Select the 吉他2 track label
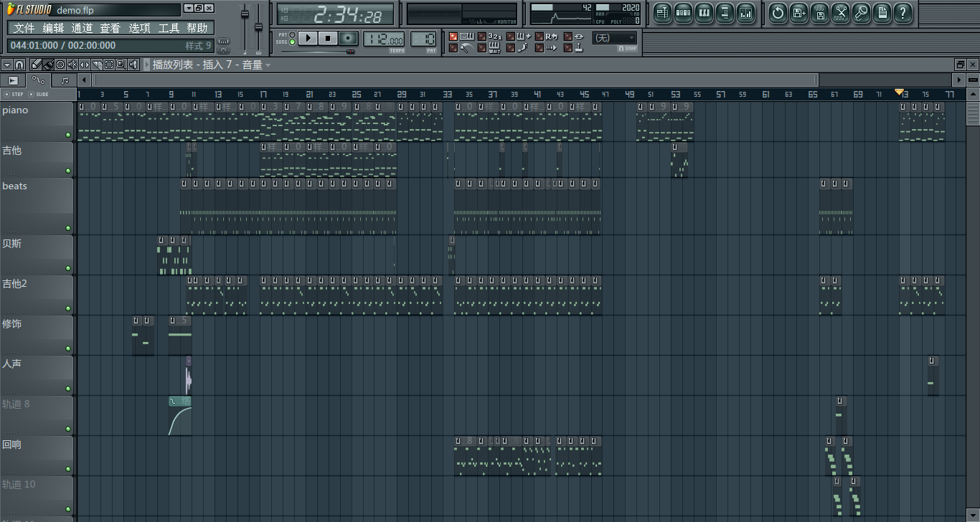 click(x=14, y=284)
